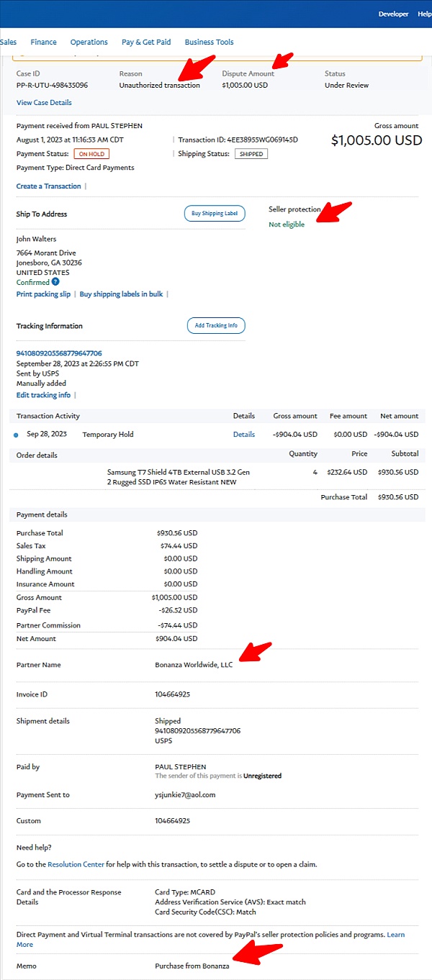Click Help in the top header

(x=425, y=14)
